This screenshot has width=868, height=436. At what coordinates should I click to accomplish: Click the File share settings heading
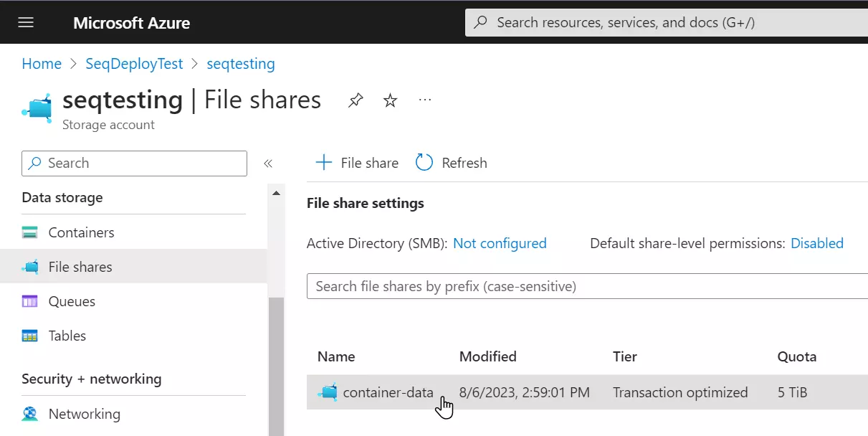tap(366, 203)
